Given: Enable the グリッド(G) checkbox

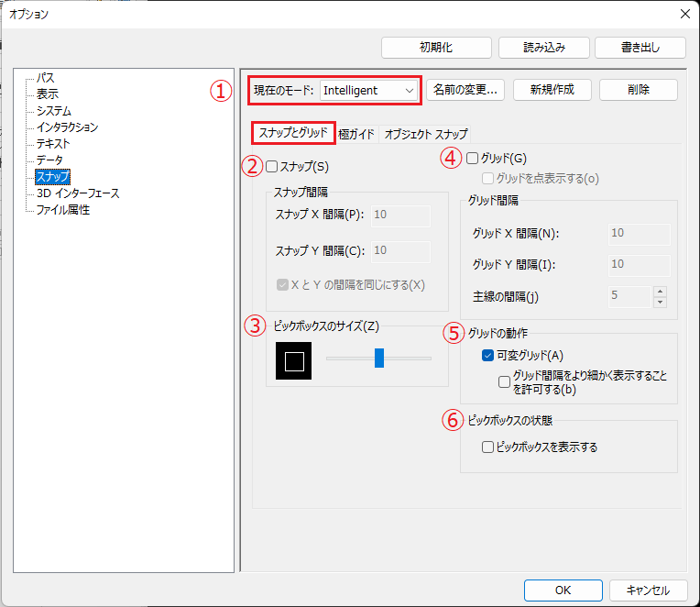Looking at the screenshot, I should point(473,158).
